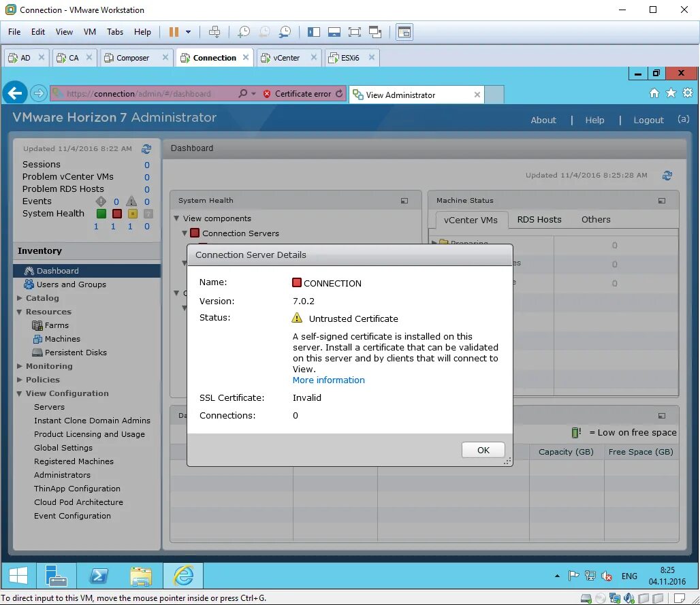
Task: Open the browser home icon
Action: [x=654, y=93]
